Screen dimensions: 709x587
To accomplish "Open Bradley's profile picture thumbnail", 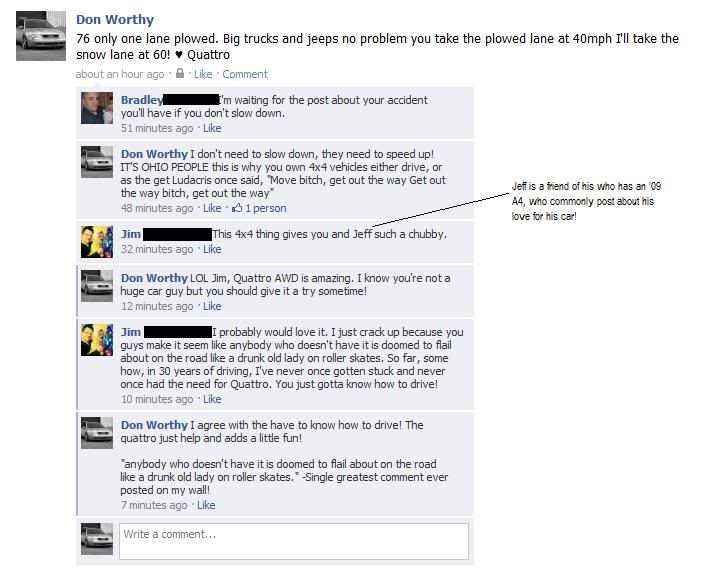I will pyautogui.click(x=97, y=108).
